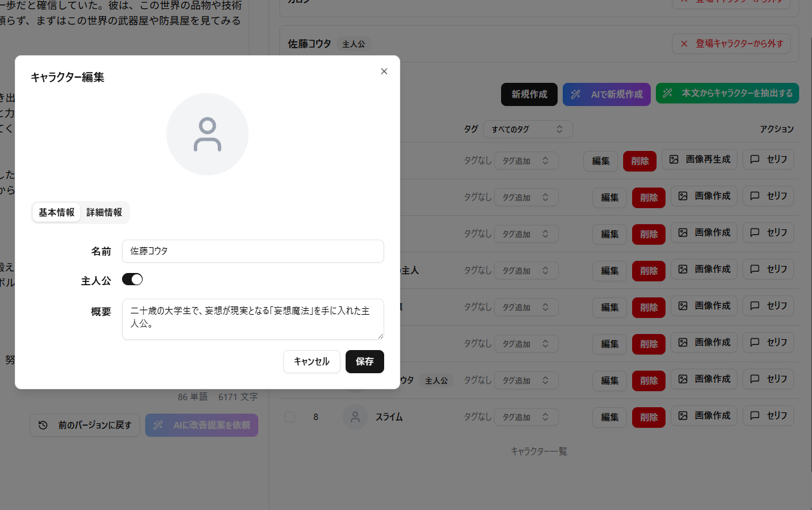This screenshot has width=812, height=510.
Task: Click the magic wand AIで新規作成 button
Action: click(x=606, y=94)
